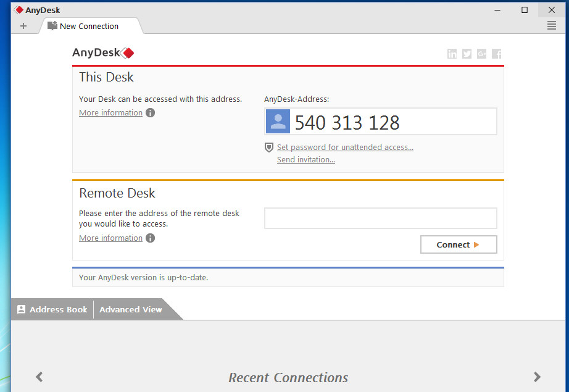Open the Address Book tab
The height and width of the screenshot is (392, 569).
[x=52, y=310]
